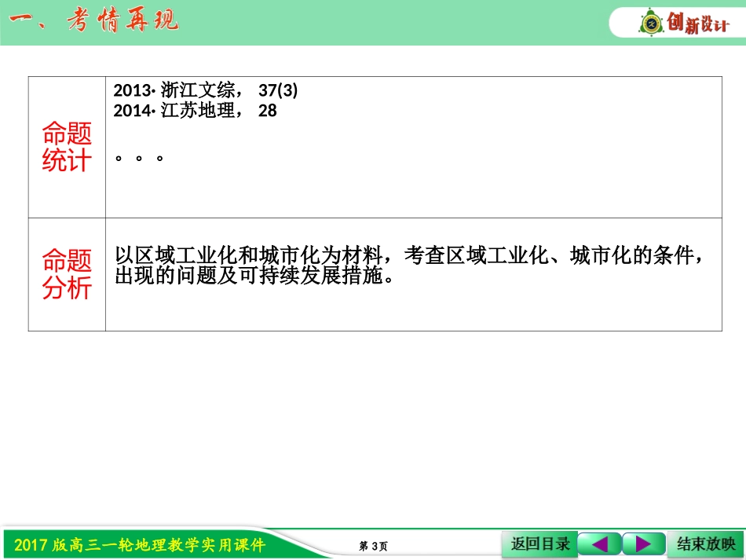Click footer text 2017版高三一轮地理教学实用课件
The image size is (746, 560).
140,545
